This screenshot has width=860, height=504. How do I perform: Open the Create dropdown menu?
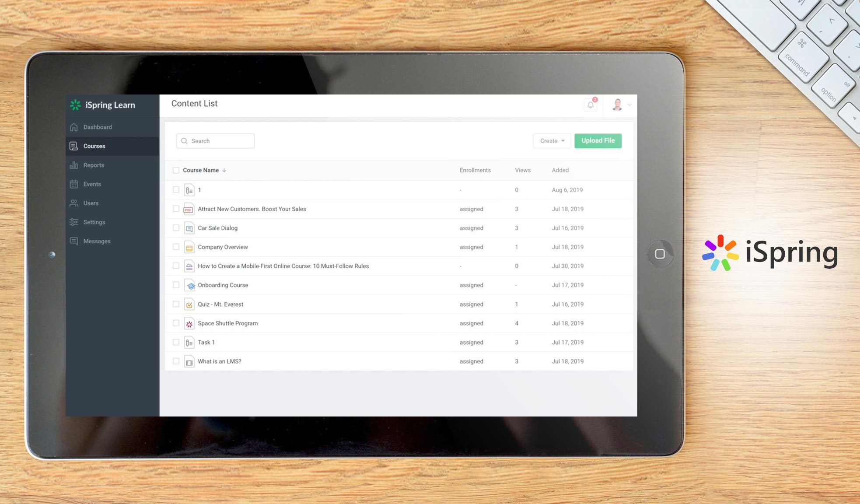[x=552, y=141]
